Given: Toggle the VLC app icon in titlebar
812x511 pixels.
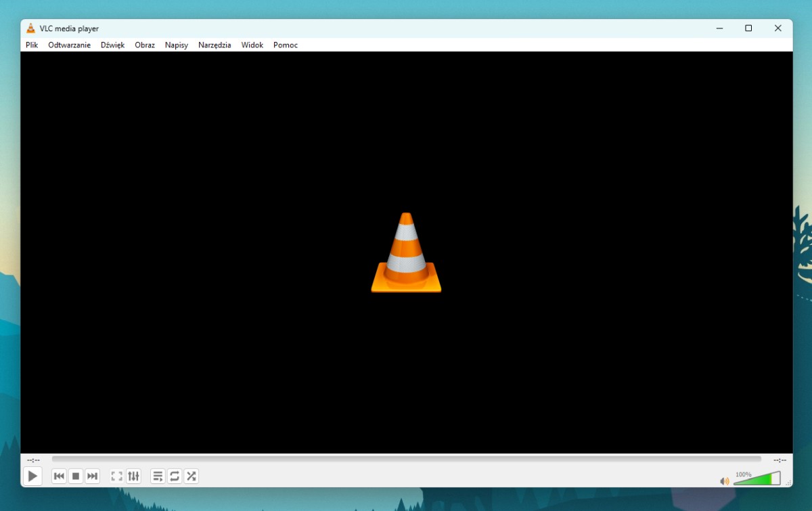Looking at the screenshot, I should click(30, 28).
